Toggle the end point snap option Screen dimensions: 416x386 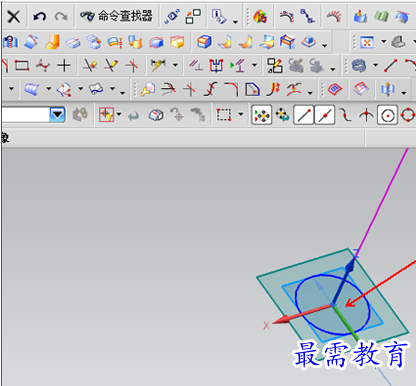[303, 115]
